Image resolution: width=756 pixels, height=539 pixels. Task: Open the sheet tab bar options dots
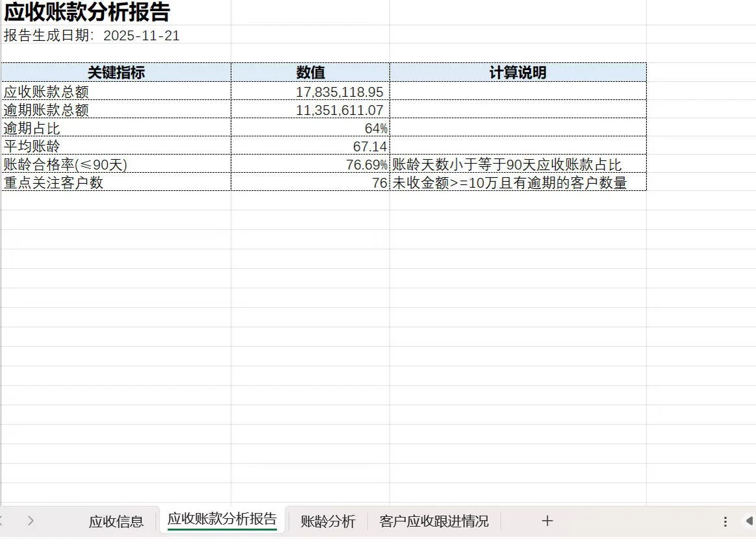[x=725, y=521]
